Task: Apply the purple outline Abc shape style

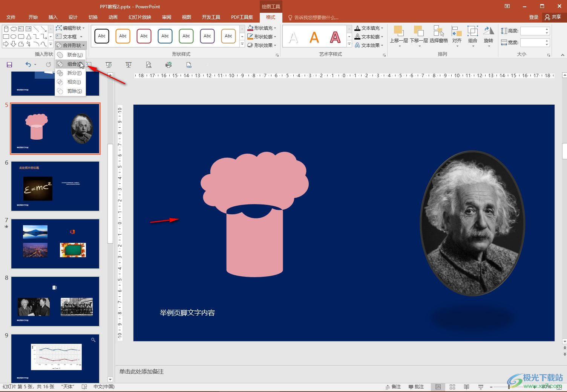Action: coord(207,36)
